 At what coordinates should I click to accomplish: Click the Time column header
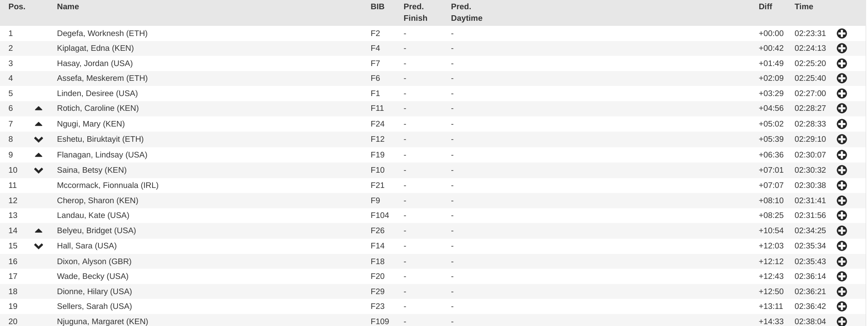point(804,6)
